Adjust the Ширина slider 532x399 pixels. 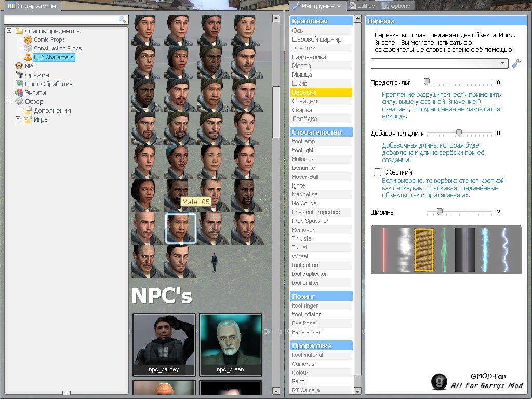440,212
